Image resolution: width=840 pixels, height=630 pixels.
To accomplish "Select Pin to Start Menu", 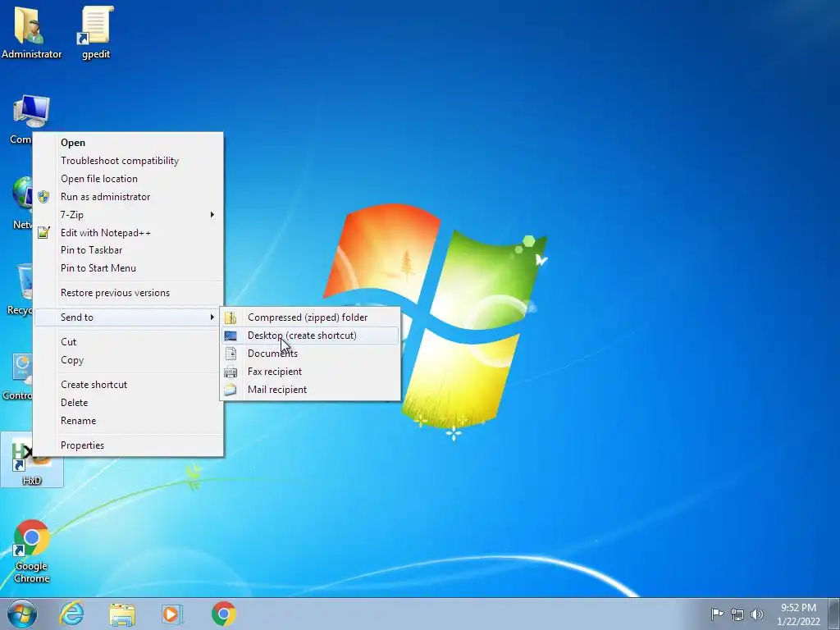I will [129, 268].
